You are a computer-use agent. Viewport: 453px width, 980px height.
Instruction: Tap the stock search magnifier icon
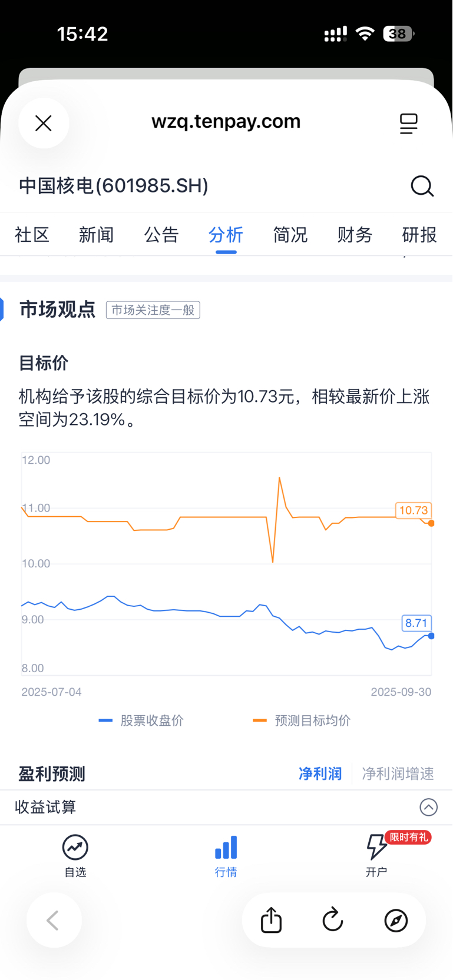tap(422, 186)
